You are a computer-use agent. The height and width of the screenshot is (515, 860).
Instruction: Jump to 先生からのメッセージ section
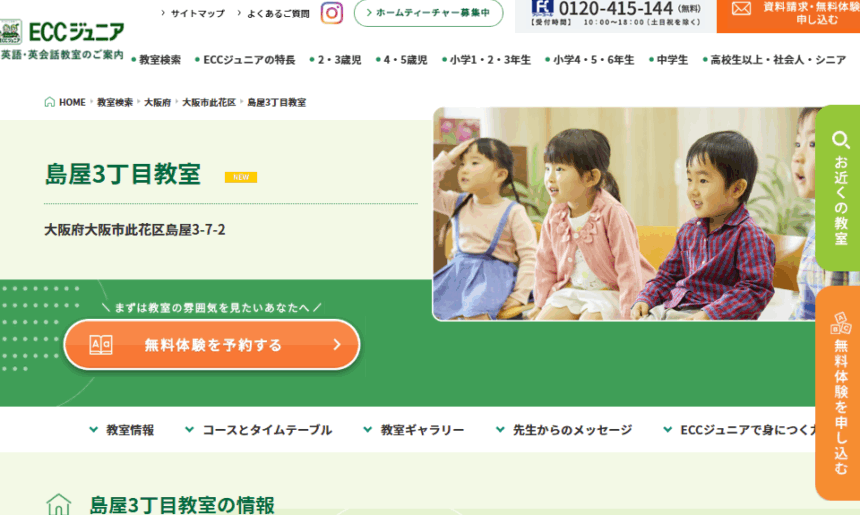pyautogui.click(x=564, y=430)
